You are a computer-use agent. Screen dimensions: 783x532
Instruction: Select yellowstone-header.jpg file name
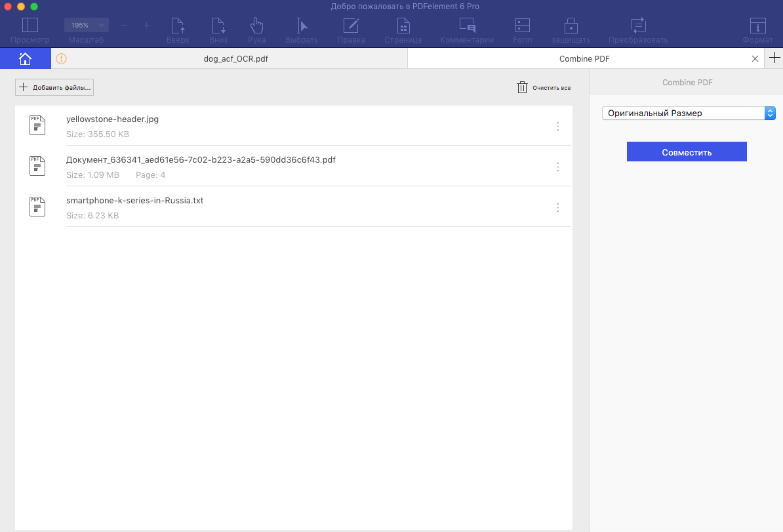coord(112,119)
